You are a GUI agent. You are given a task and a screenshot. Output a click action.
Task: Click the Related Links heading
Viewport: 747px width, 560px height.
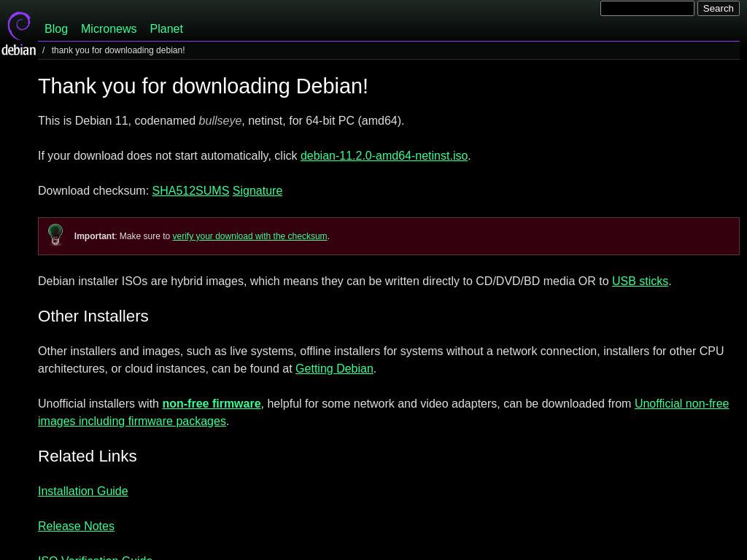88,456
